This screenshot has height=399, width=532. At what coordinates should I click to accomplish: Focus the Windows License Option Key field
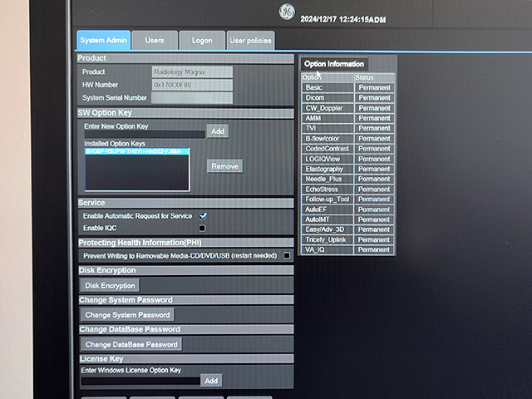pyautogui.click(x=140, y=382)
